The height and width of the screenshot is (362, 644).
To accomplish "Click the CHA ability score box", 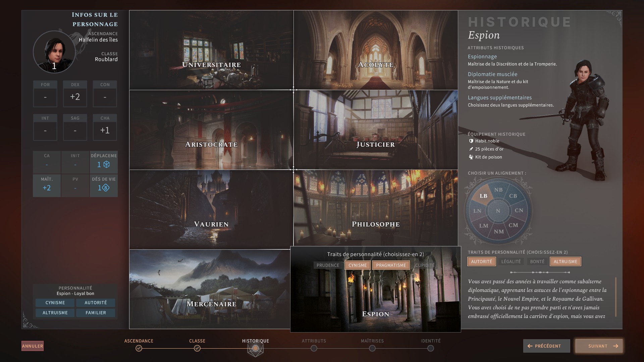I will [105, 127].
